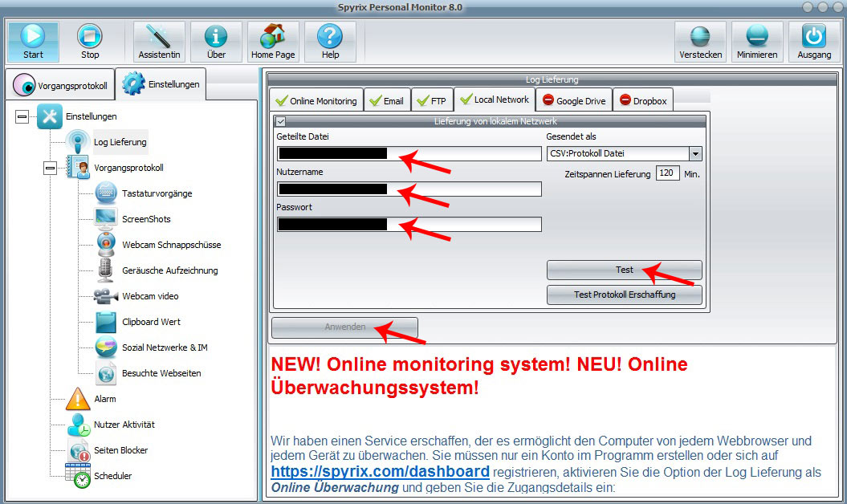
Task: Open the Dropbox delivery tab
Action: click(643, 100)
